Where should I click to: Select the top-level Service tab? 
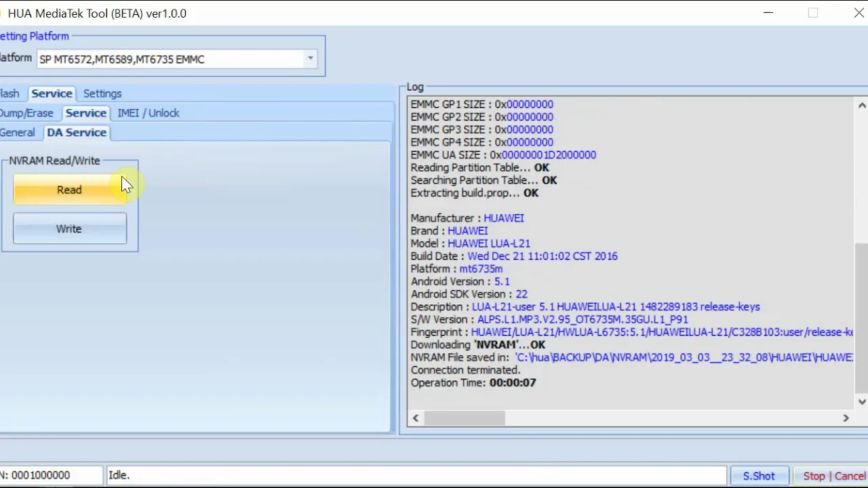pyautogui.click(x=52, y=94)
